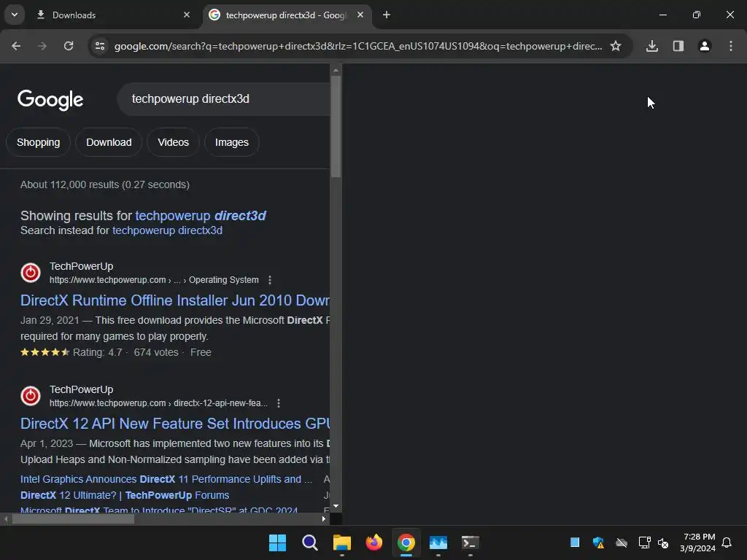Filter results by Videos
Image resolution: width=747 pixels, height=560 pixels.
(173, 142)
